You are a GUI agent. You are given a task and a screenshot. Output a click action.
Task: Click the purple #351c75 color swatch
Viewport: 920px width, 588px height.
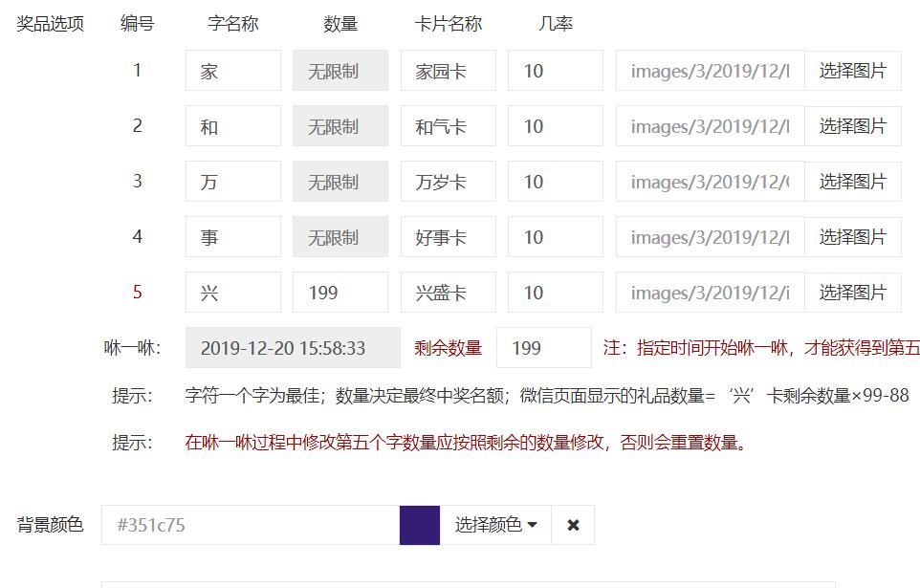[420, 525]
